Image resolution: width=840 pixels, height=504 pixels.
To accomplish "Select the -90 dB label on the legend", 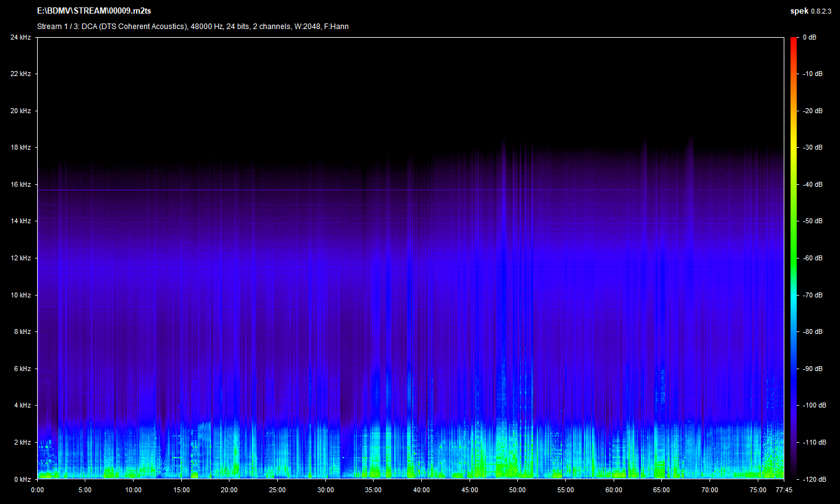I will pos(812,369).
